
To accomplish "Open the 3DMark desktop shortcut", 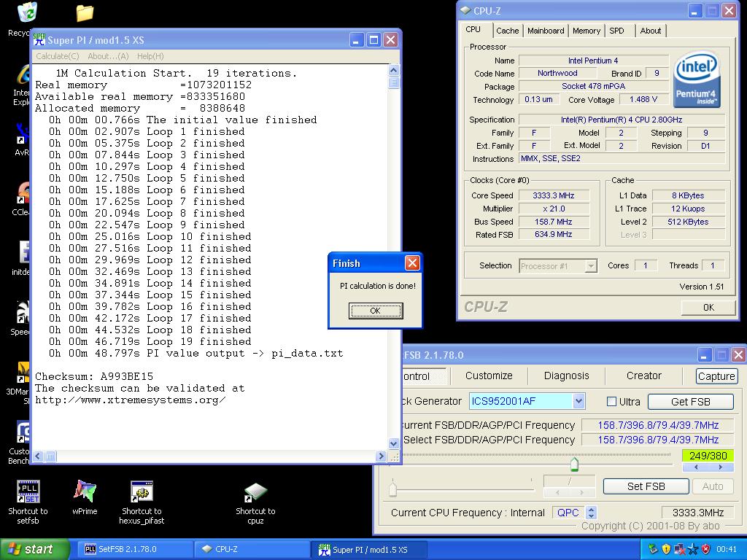I will click(x=23, y=373).
